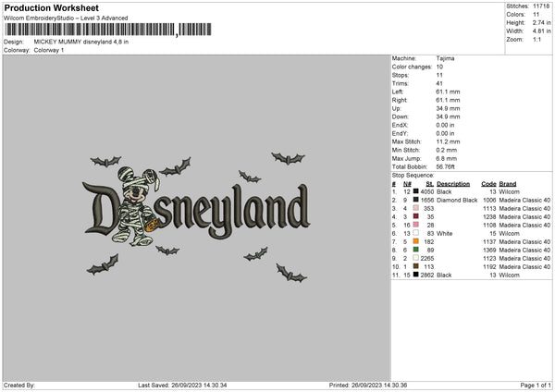Select the Min Stitch value 0.2 mm
The image size is (555, 392).
pyautogui.click(x=447, y=150)
